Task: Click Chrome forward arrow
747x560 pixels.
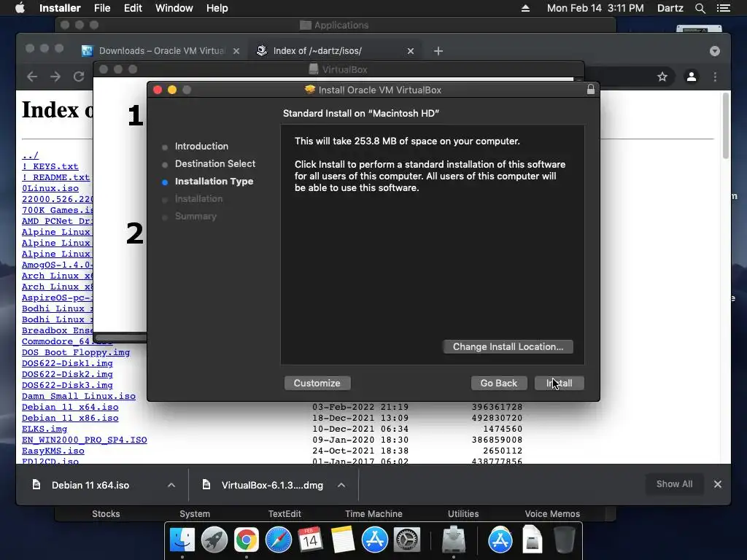Action: tap(55, 77)
